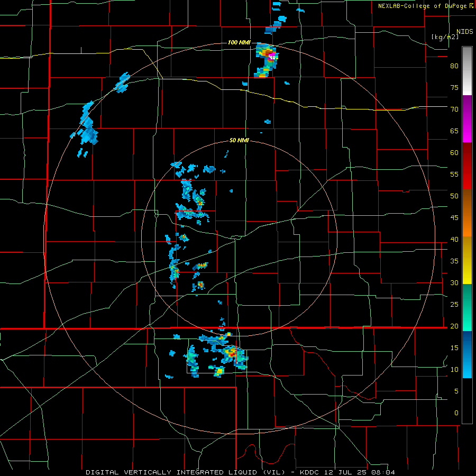
Task: Click the 80 value on color scale
Action: point(454,66)
